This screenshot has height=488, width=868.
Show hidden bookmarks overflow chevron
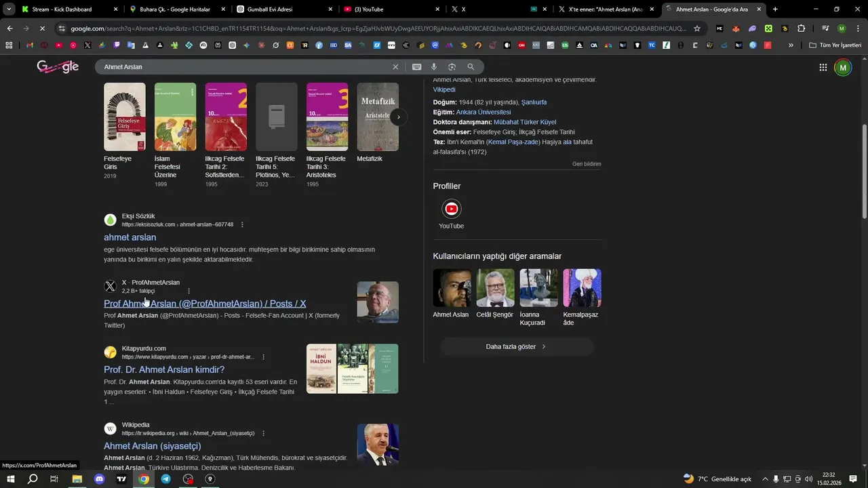(x=791, y=45)
